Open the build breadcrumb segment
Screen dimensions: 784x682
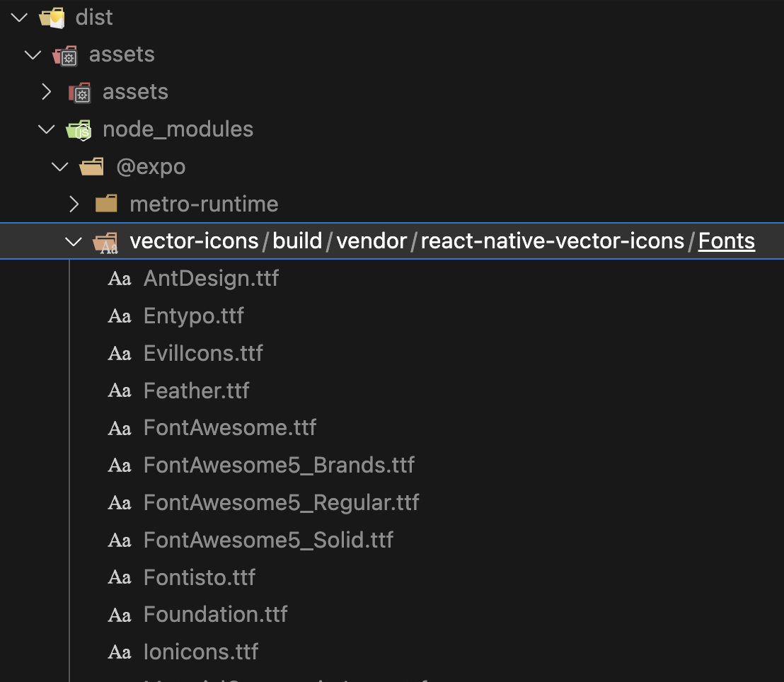[x=297, y=241]
